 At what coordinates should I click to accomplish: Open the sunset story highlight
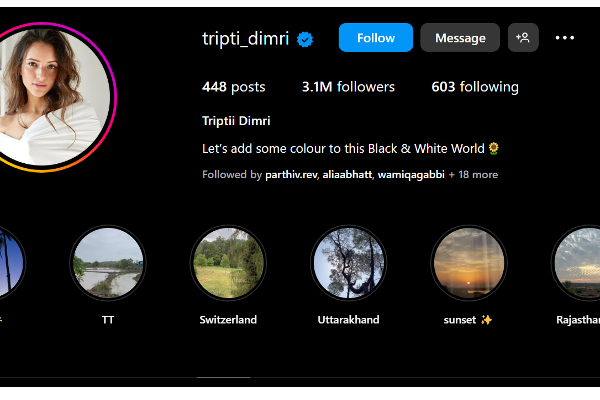click(469, 263)
